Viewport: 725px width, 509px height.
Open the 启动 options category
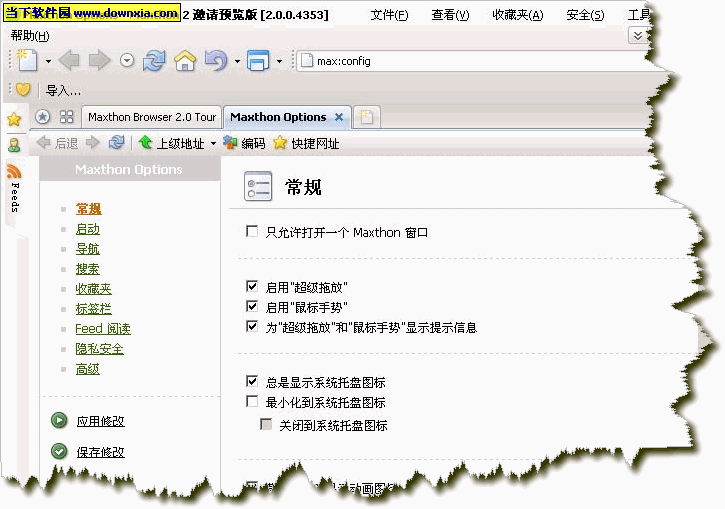88,229
